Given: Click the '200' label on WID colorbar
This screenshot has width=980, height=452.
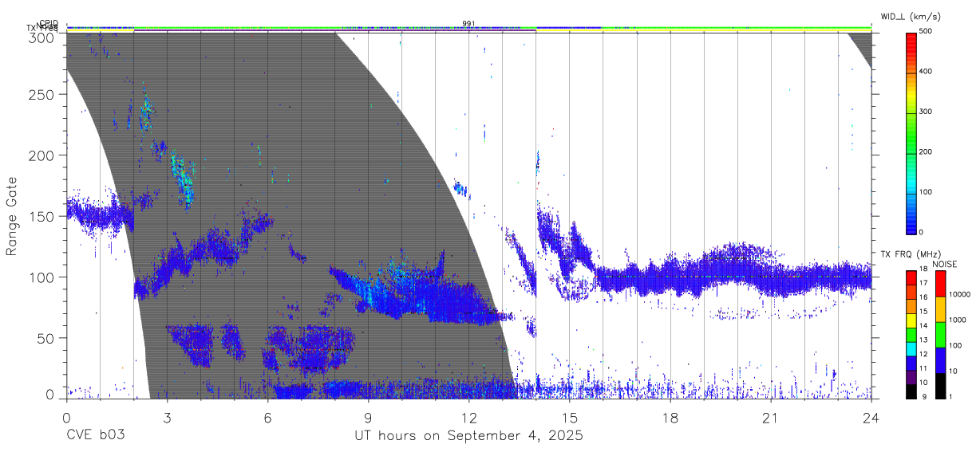Looking at the screenshot, I should pos(926,151).
